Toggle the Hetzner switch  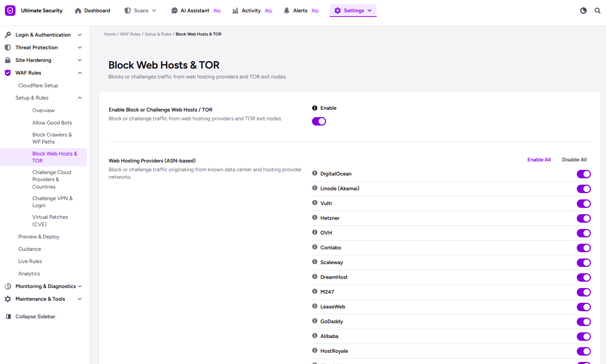[584, 218]
